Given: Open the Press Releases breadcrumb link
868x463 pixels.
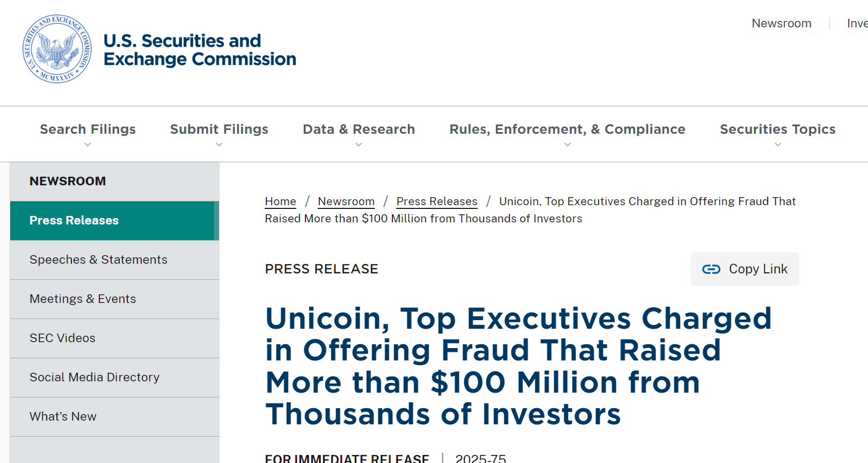Looking at the screenshot, I should pyautogui.click(x=437, y=201).
